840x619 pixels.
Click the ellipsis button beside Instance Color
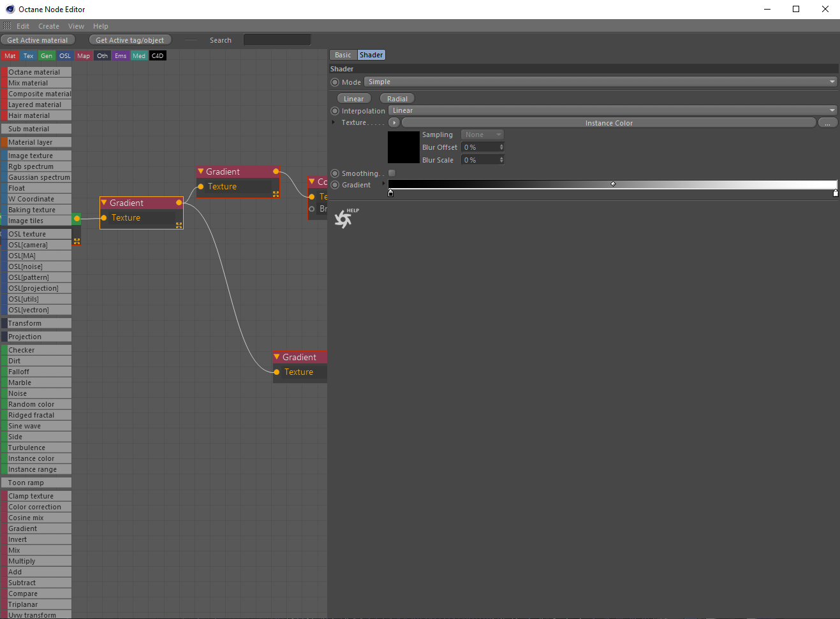[828, 123]
